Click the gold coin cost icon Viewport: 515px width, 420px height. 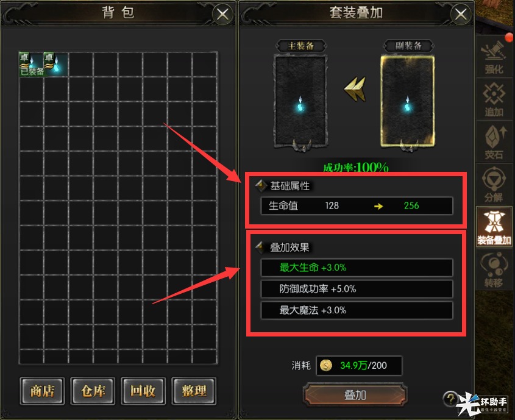[326, 365]
